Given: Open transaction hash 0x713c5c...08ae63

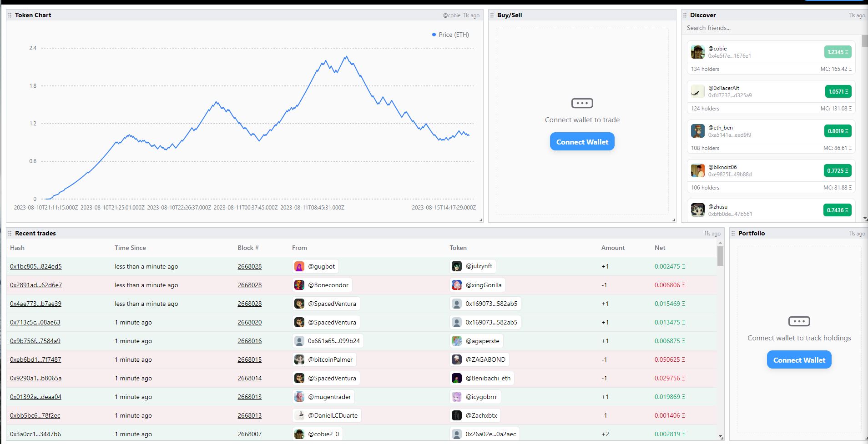Looking at the screenshot, I should [35, 322].
